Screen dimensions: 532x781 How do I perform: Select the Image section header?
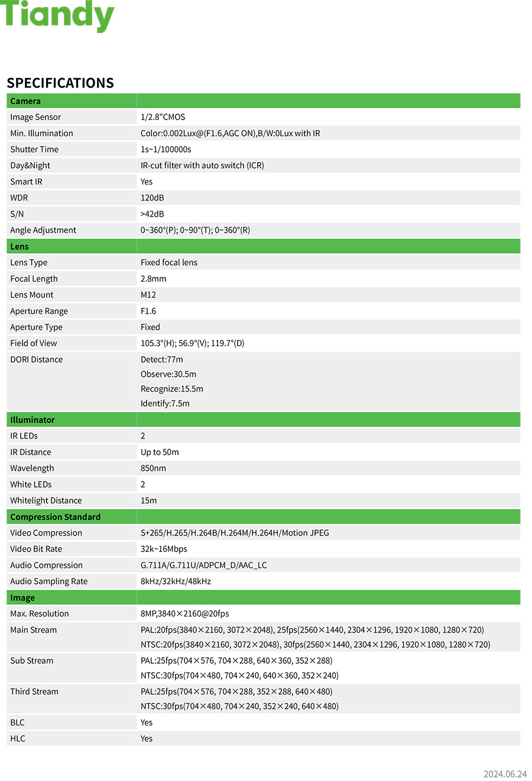click(x=22, y=598)
